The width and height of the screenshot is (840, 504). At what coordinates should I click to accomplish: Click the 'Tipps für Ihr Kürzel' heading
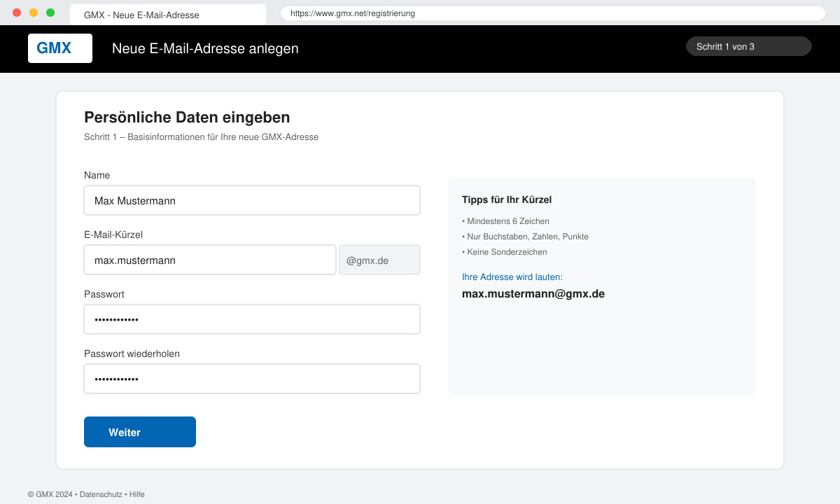[507, 199]
